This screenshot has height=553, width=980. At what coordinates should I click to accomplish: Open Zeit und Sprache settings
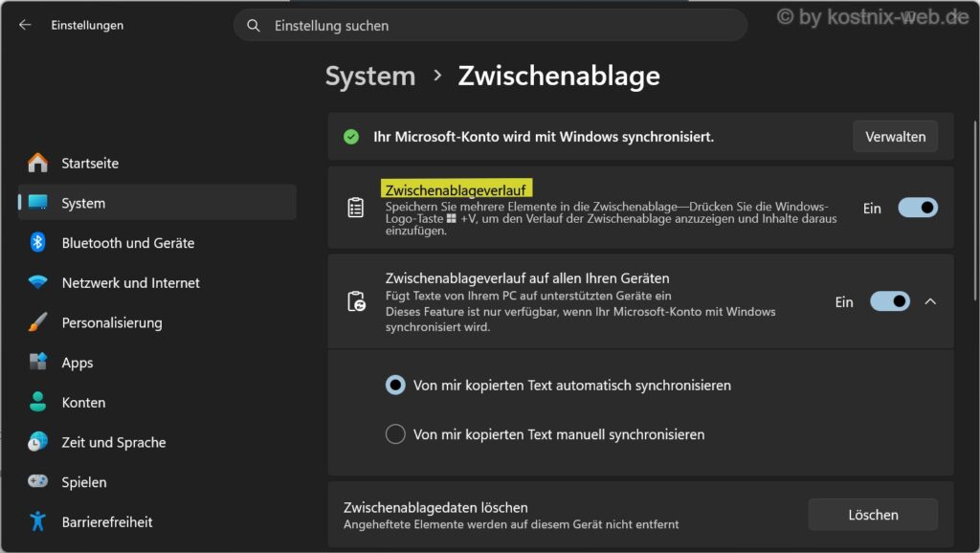click(x=157, y=442)
